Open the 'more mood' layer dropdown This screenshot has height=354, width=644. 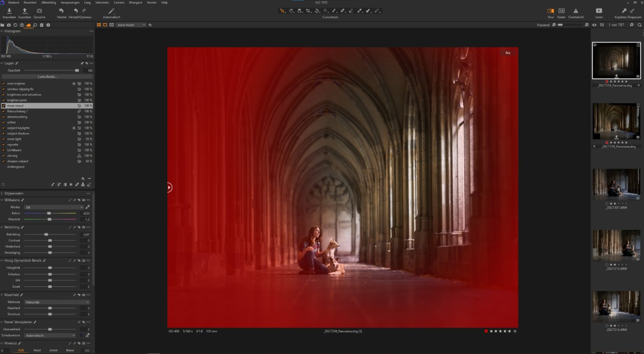(x=131, y=25)
